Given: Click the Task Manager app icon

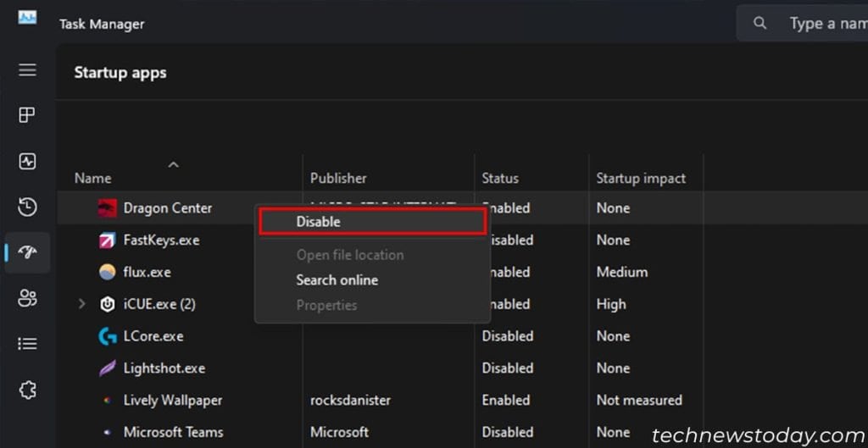Looking at the screenshot, I should [x=27, y=17].
